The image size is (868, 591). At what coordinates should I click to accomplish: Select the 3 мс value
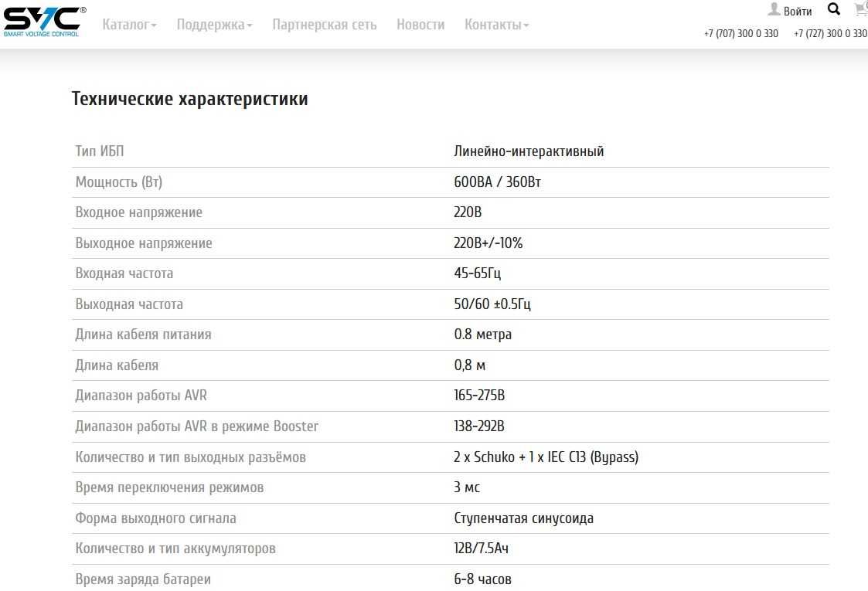click(467, 487)
